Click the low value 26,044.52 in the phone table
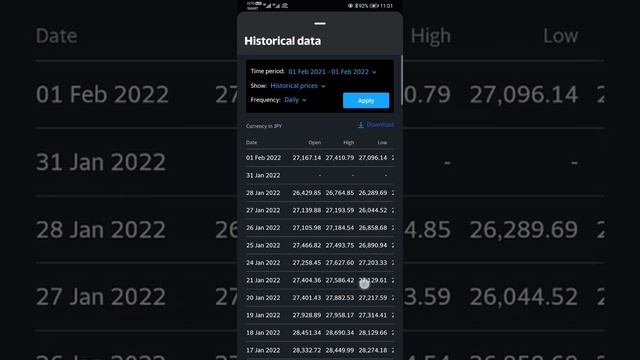Viewport: 640px width, 360px height. 373,210
